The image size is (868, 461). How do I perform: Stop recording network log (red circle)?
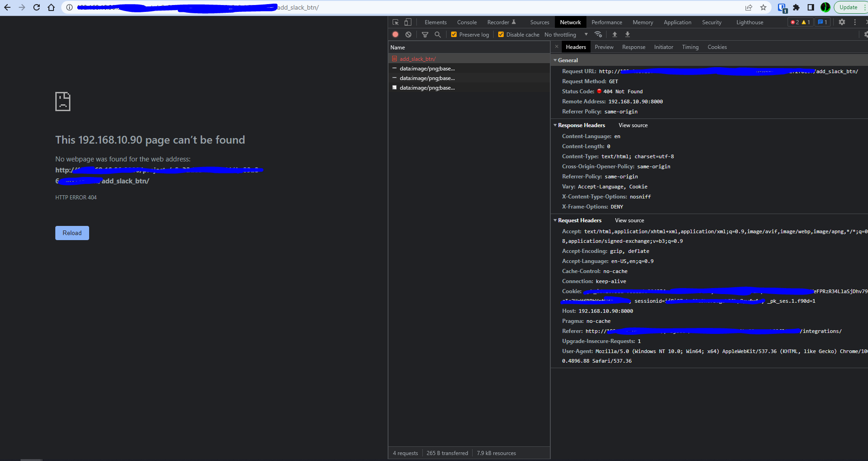pyautogui.click(x=395, y=34)
